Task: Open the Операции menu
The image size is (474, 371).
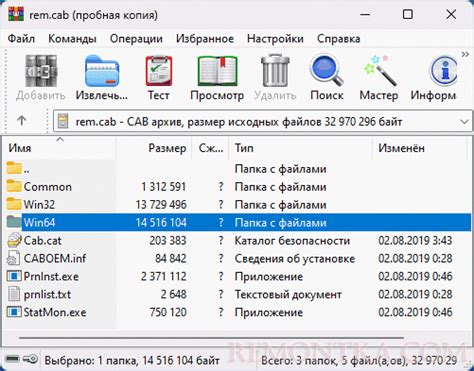Action: [x=136, y=39]
